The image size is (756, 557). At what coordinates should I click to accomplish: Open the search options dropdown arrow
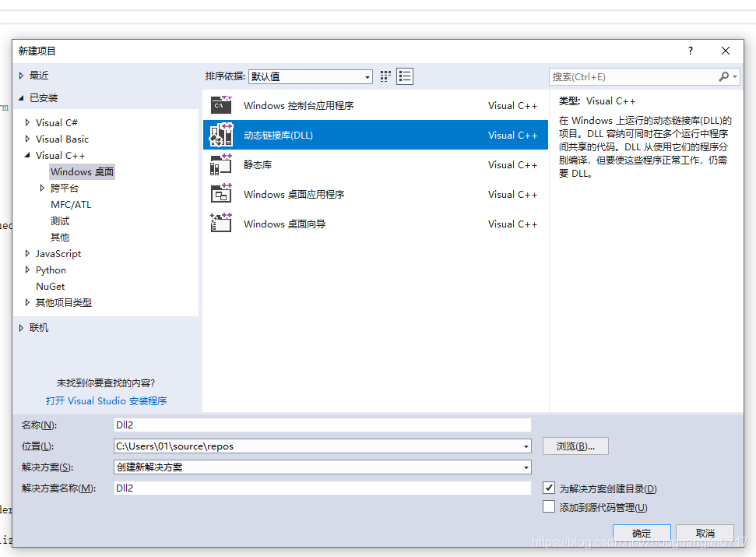[735, 76]
